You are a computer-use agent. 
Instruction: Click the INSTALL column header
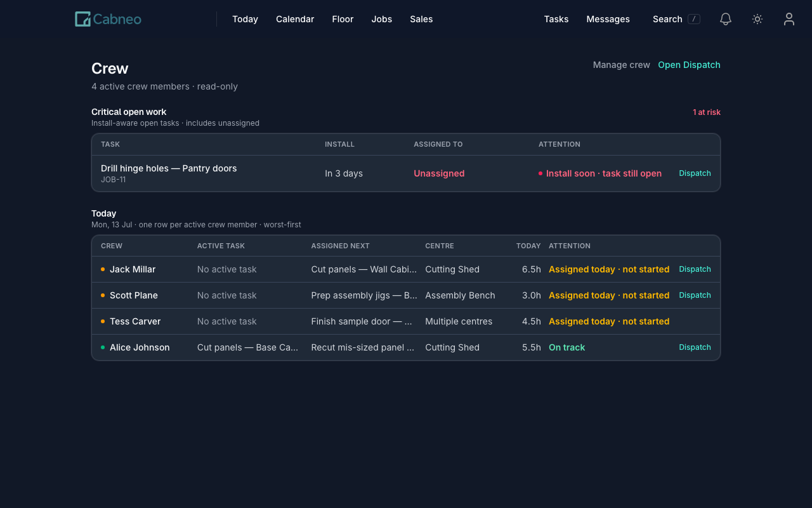pyautogui.click(x=339, y=144)
